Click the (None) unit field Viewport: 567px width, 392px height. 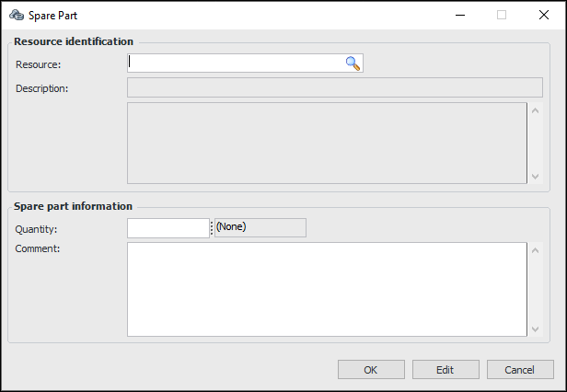pyautogui.click(x=260, y=228)
